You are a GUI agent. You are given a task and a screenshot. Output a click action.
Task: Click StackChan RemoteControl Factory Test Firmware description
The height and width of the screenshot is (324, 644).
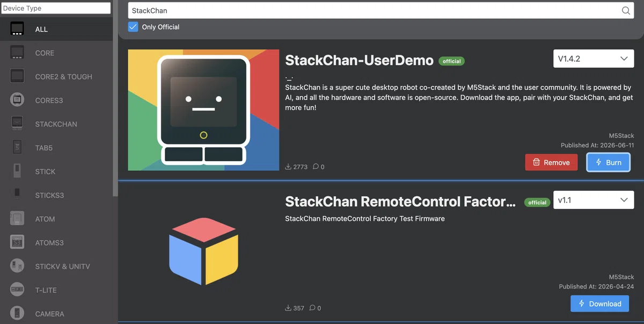[365, 219]
